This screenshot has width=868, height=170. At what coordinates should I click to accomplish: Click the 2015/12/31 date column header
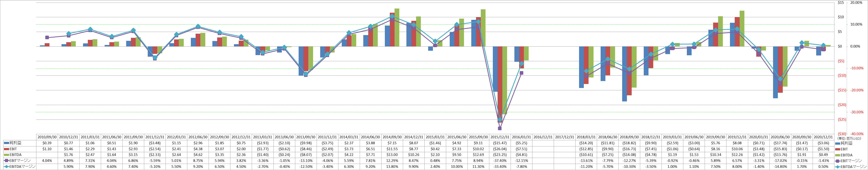pyautogui.click(x=500, y=137)
